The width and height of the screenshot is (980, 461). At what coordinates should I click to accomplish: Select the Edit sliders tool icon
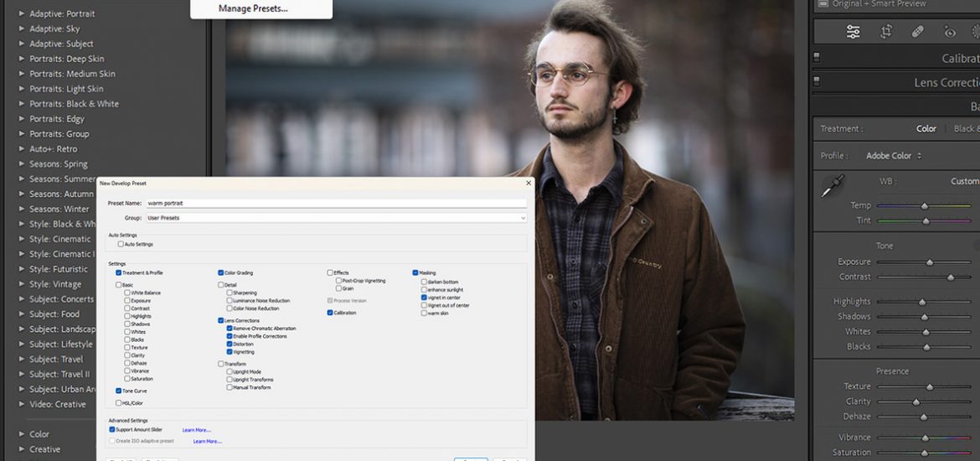tap(853, 32)
